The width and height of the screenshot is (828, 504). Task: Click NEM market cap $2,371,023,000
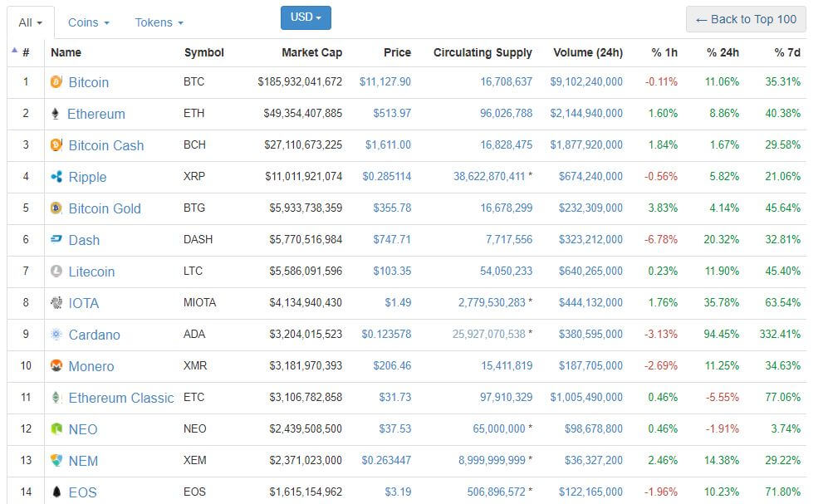pyautogui.click(x=306, y=460)
